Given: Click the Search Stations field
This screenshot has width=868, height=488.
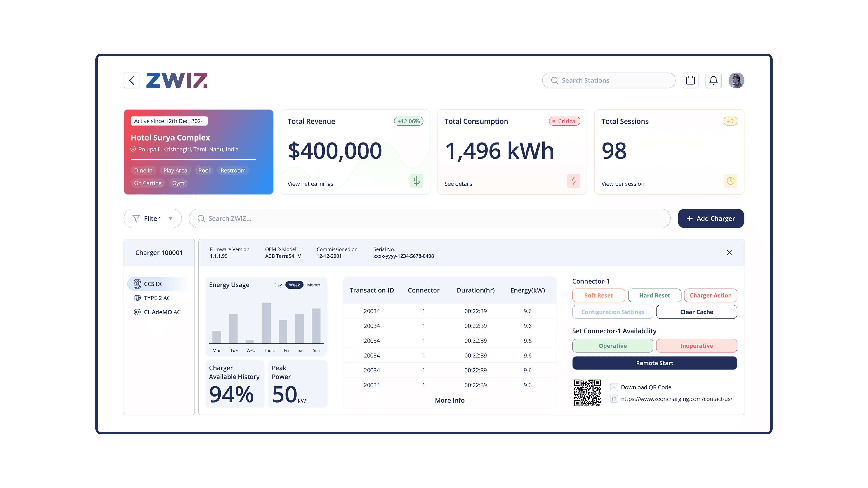Looking at the screenshot, I should tap(609, 80).
